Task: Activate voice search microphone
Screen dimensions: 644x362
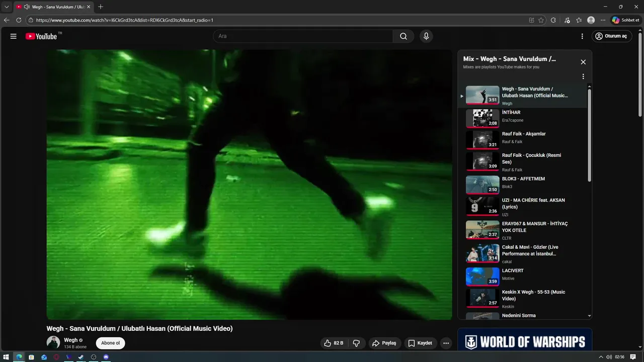Action: pos(426,36)
